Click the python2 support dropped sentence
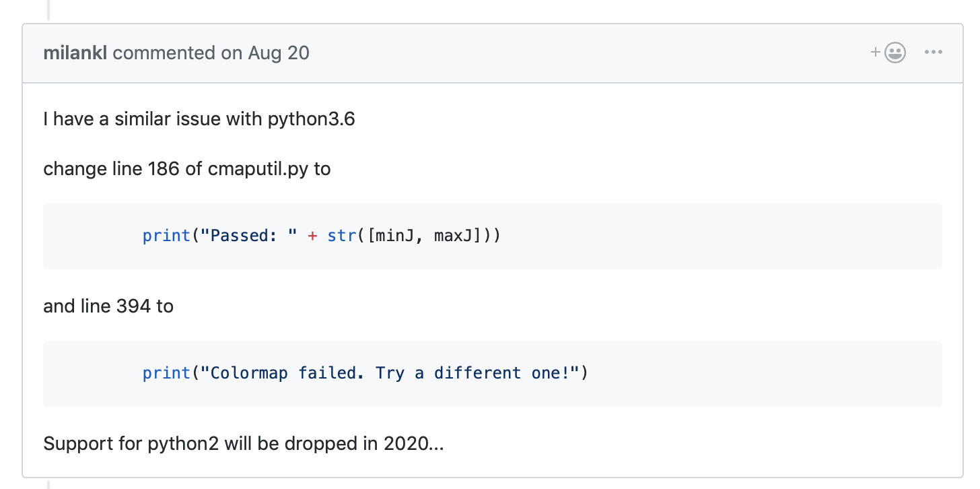Viewport: 980px width, 489px height. [244, 444]
